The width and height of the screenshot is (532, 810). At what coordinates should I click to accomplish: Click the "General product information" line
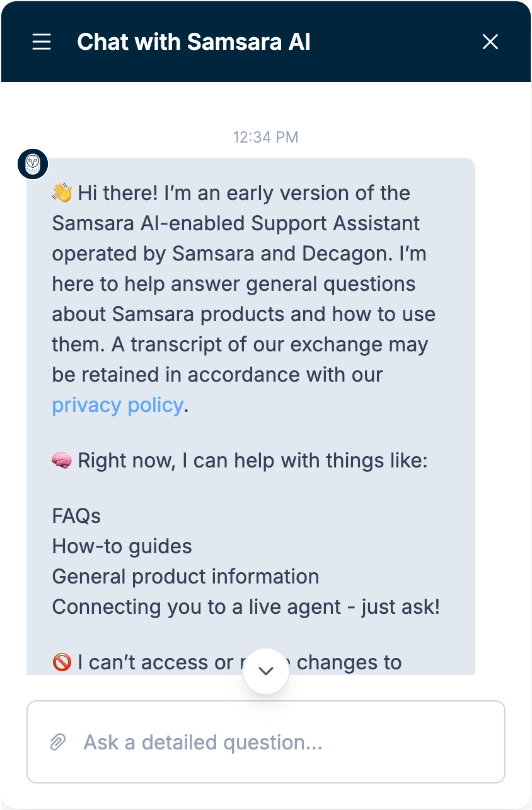point(185,577)
